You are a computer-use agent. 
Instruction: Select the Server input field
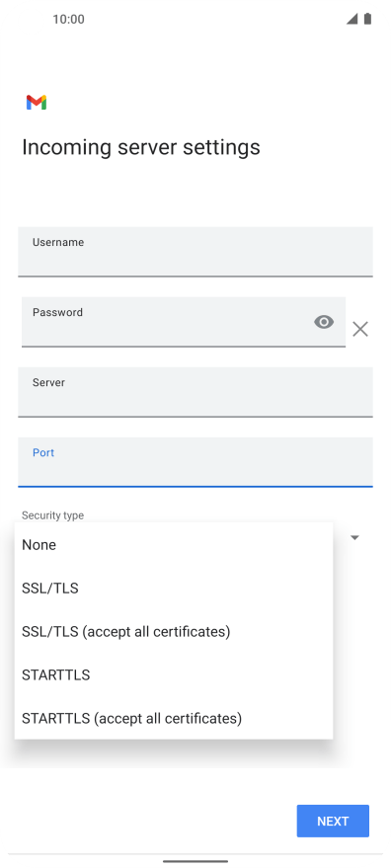(x=195, y=392)
